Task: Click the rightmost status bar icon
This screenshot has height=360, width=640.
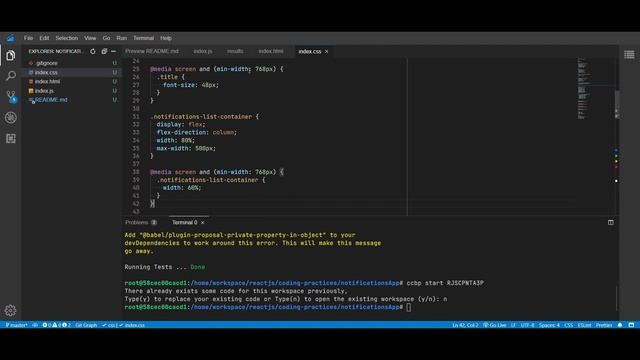Action: (631, 325)
